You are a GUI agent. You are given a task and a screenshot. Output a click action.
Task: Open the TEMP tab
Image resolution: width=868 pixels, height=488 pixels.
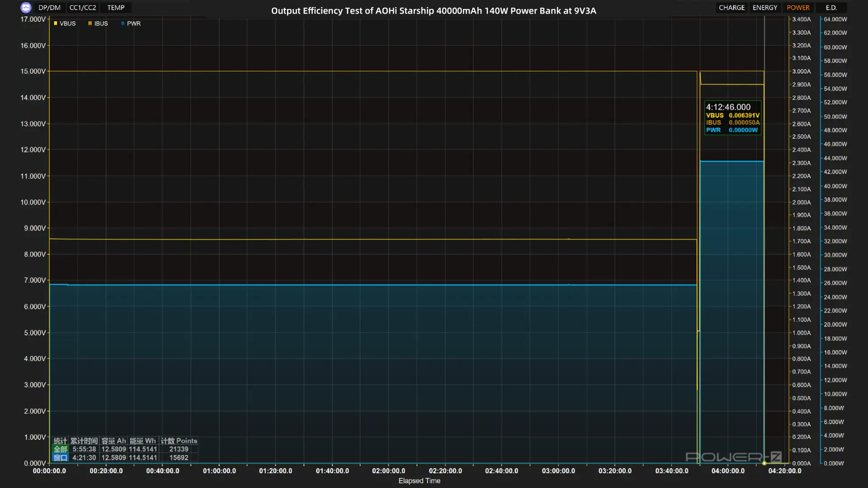[x=116, y=8]
